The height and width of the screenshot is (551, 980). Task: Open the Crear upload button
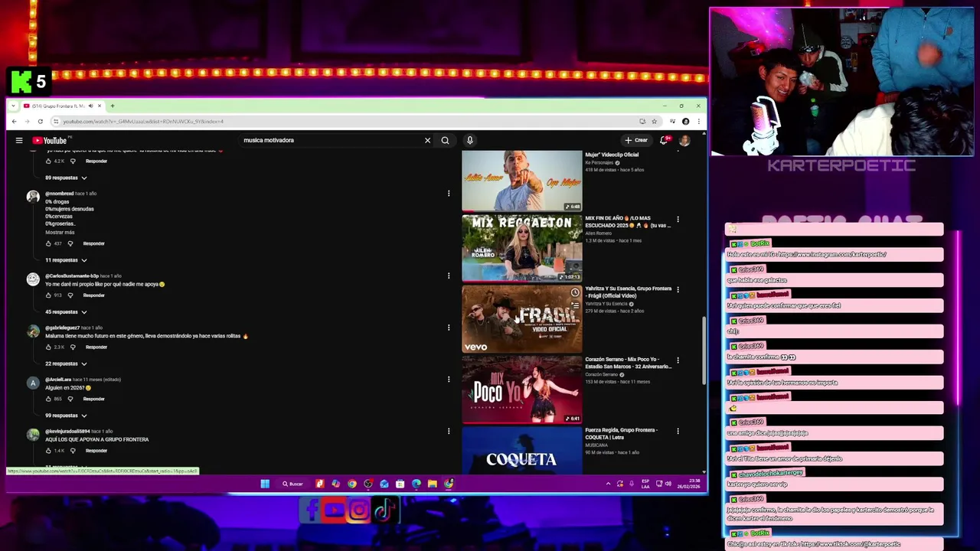tap(636, 140)
